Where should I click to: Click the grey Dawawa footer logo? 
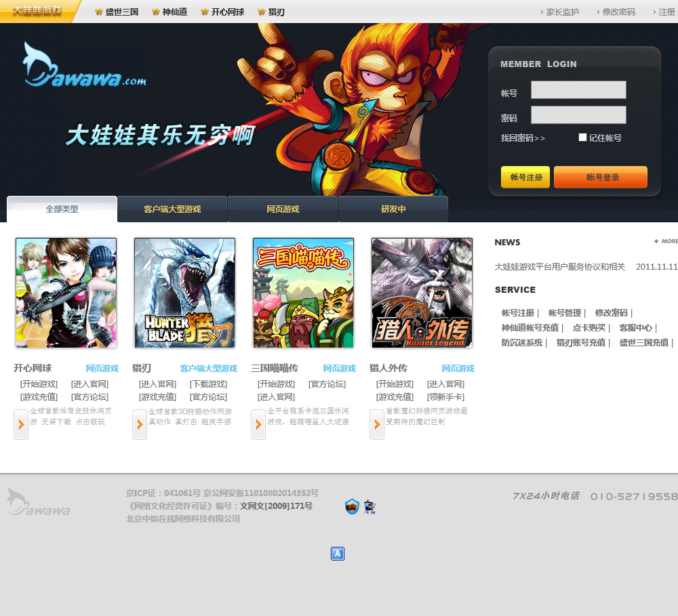click(39, 502)
